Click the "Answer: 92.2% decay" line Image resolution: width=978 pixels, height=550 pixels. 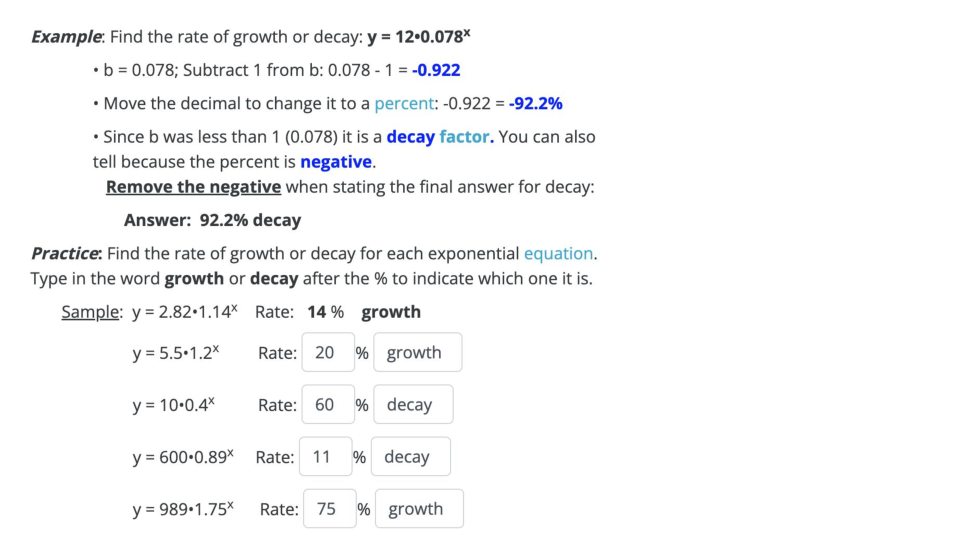coord(212,220)
